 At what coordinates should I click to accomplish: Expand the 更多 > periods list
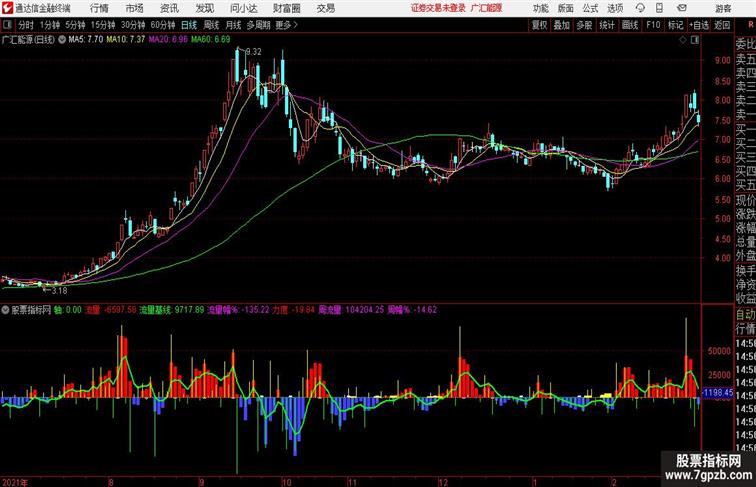pos(286,25)
